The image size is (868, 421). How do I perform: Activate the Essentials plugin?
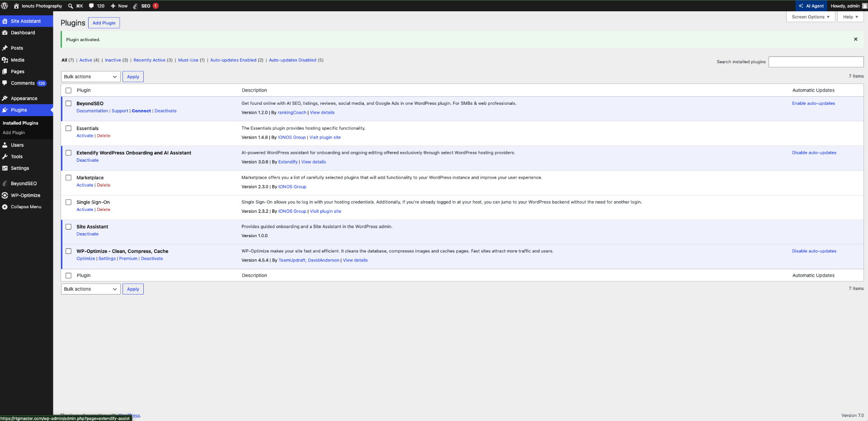coord(85,136)
